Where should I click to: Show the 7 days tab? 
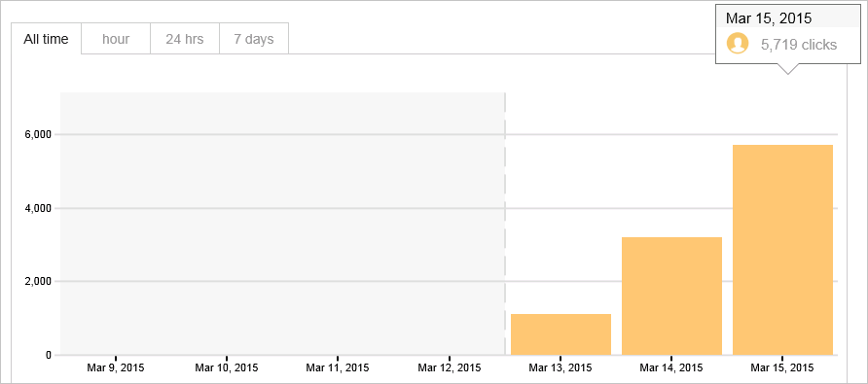pos(254,39)
